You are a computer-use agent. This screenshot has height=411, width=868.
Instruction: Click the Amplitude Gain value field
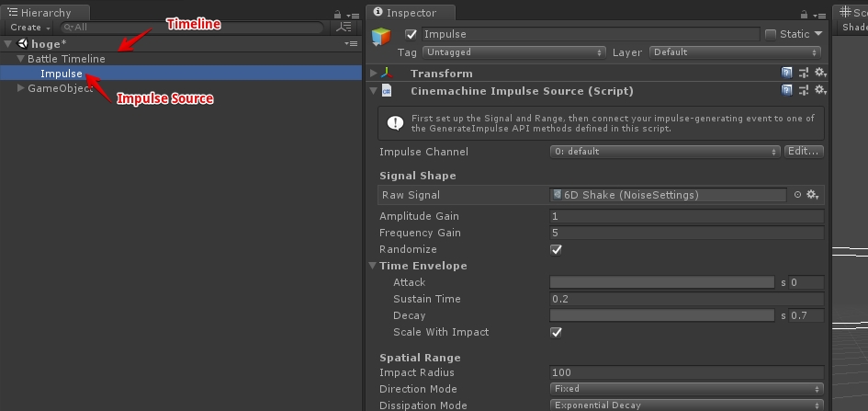point(687,216)
